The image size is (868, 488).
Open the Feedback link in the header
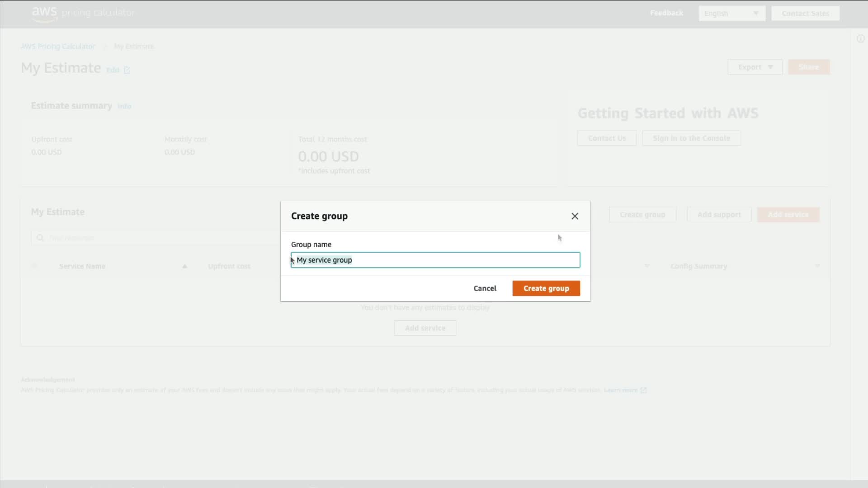click(666, 13)
